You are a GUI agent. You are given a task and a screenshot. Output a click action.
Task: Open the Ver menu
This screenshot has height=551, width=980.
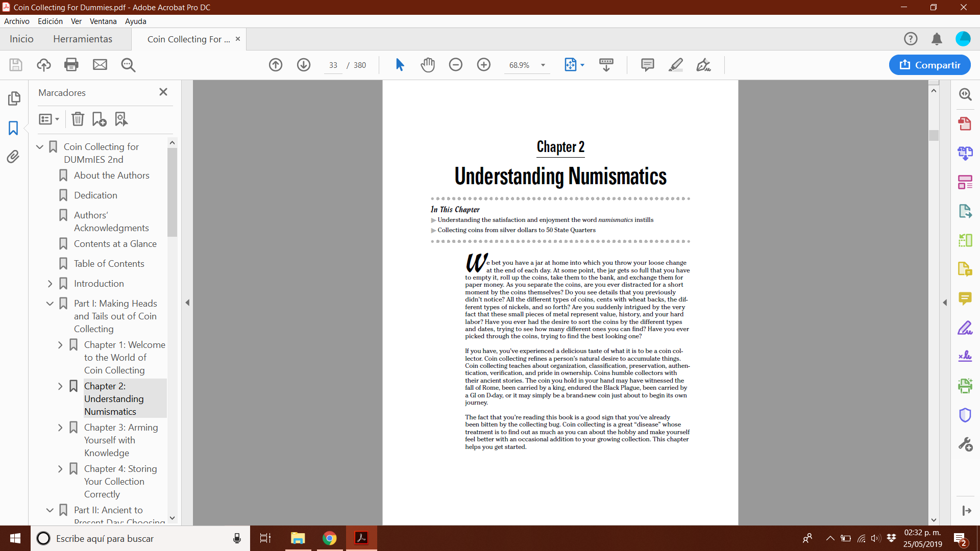click(76, 21)
